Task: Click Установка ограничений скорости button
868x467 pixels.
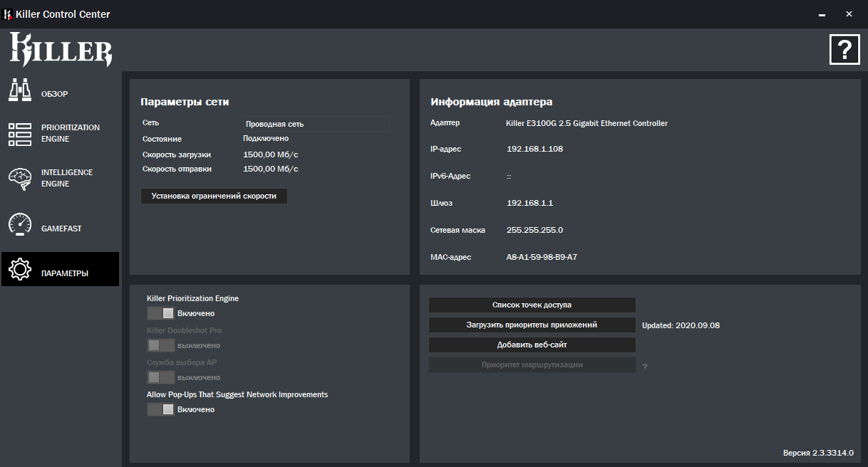Action: tap(214, 196)
